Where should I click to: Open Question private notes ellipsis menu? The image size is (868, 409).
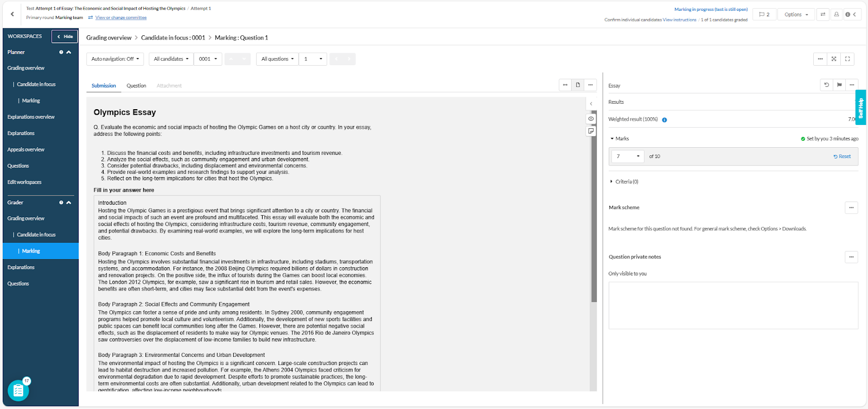click(851, 257)
